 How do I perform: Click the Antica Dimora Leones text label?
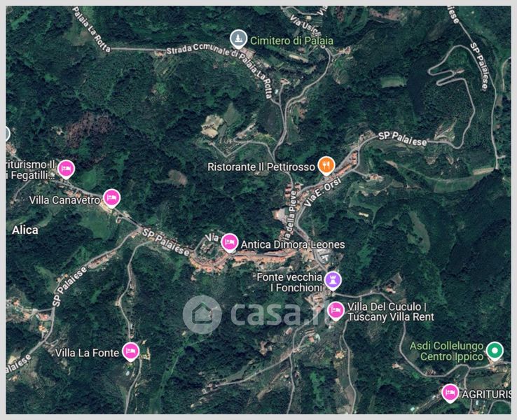pyautogui.click(x=293, y=245)
